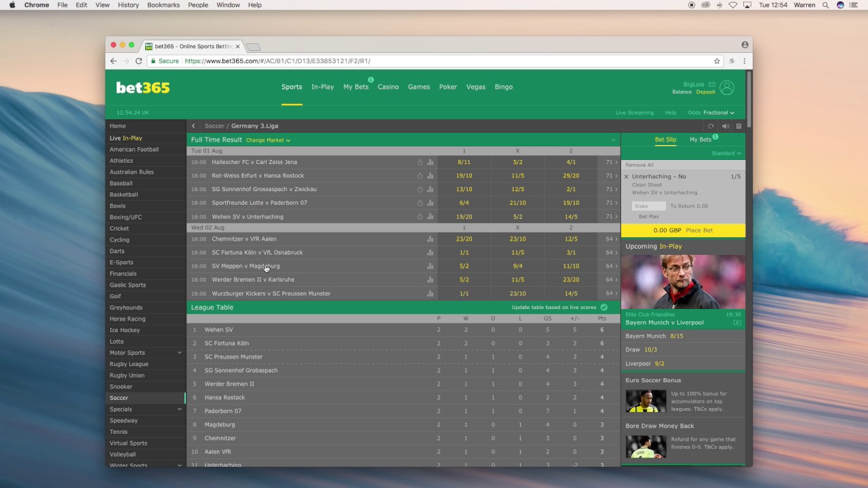Click the bet365 logo

coord(143,87)
